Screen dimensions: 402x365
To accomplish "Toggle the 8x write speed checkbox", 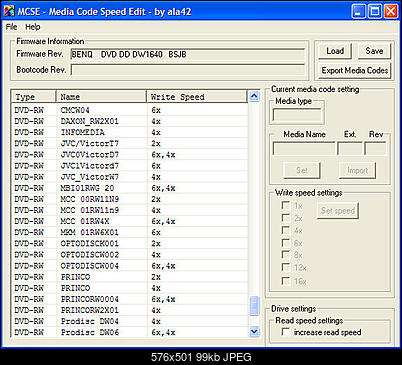I will (x=285, y=255).
